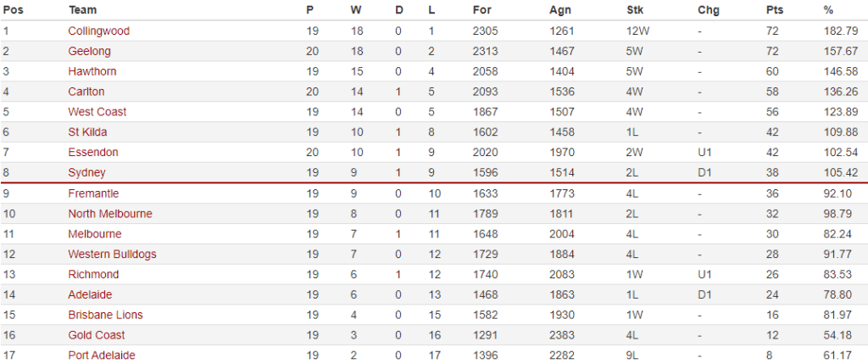This screenshot has width=868, height=364.
Task: Select the Carlton team link
Action: (86, 92)
